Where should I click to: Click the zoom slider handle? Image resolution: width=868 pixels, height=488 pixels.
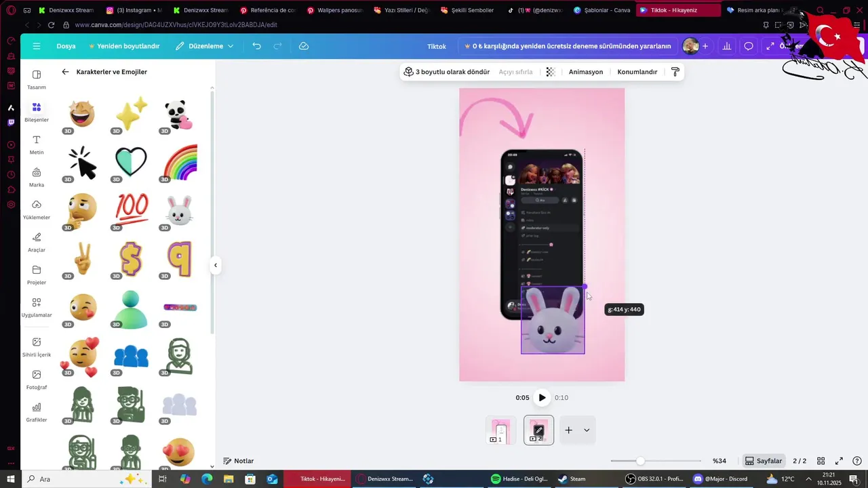click(640, 461)
